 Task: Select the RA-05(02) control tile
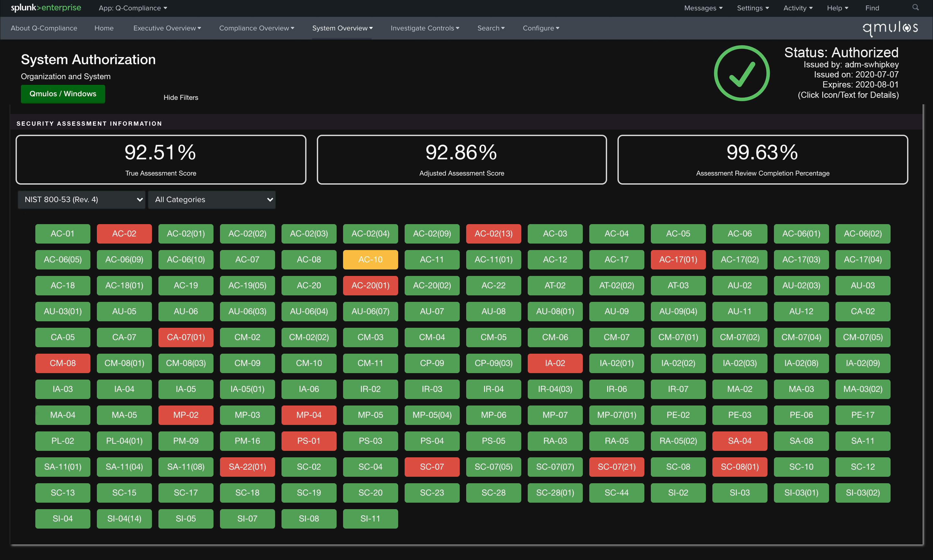click(x=678, y=441)
